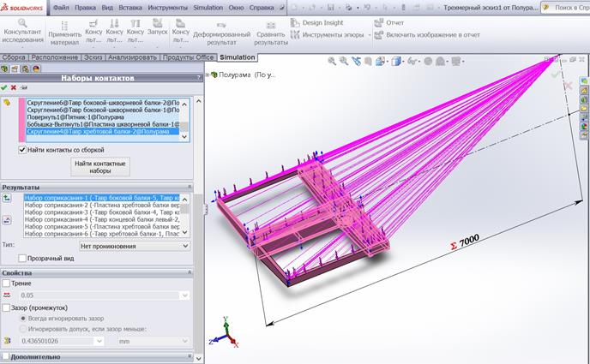Switch to the Эскиз tab
This screenshot has width=590, height=364.
click(x=93, y=57)
